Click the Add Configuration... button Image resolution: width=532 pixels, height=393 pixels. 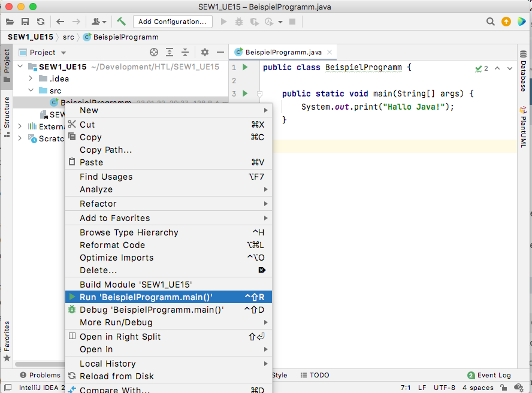173,22
